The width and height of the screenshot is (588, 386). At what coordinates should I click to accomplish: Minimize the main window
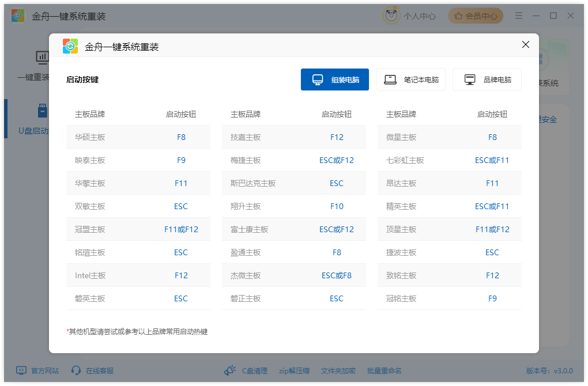pyautogui.click(x=536, y=16)
